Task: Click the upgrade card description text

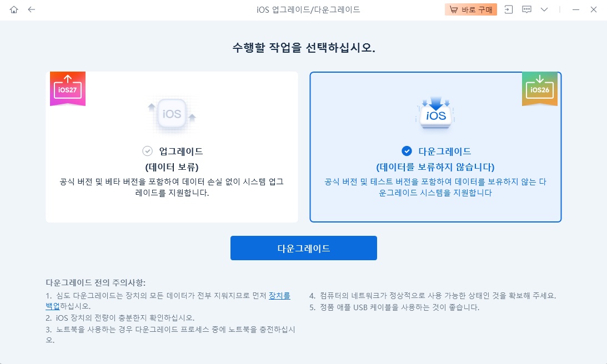Action: [172, 187]
